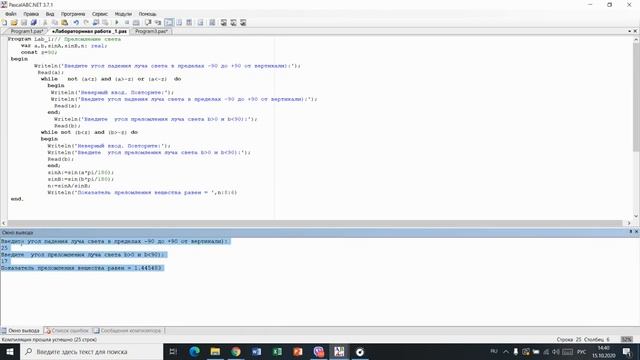Viewport: 640px width, 360px height.
Task: Open Файл menu
Action: point(11,14)
